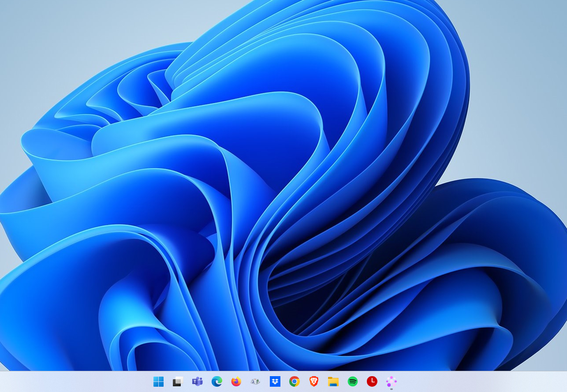Open the Windows Start menu
The width and height of the screenshot is (567, 392).
[158, 381]
